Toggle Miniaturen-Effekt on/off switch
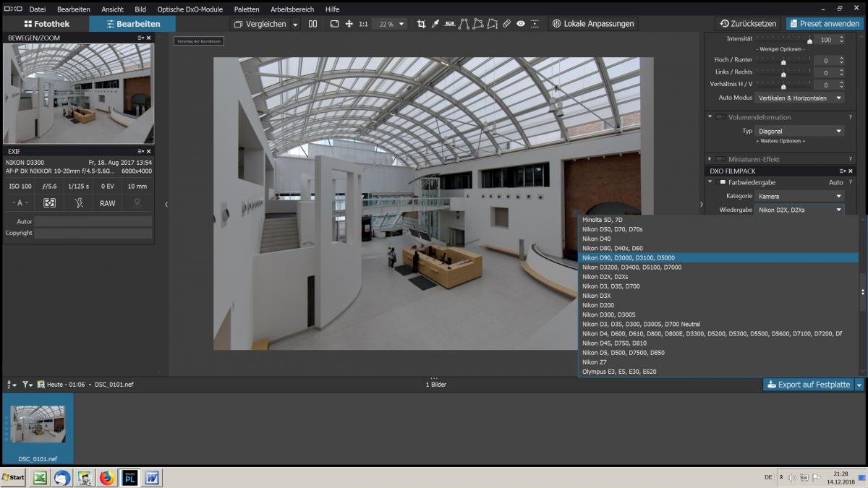 point(720,159)
